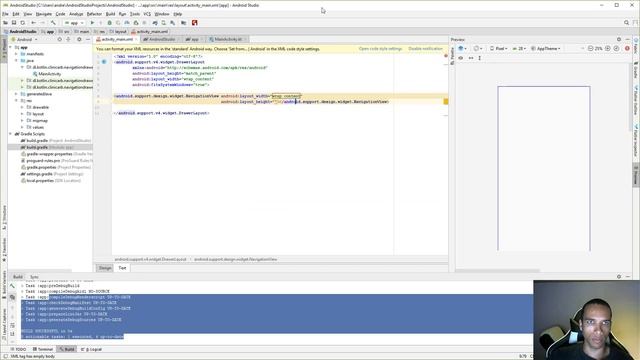This screenshot has height=360, width=640.
Task: Open TODO tool window button
Action: (x=18, y=349)
